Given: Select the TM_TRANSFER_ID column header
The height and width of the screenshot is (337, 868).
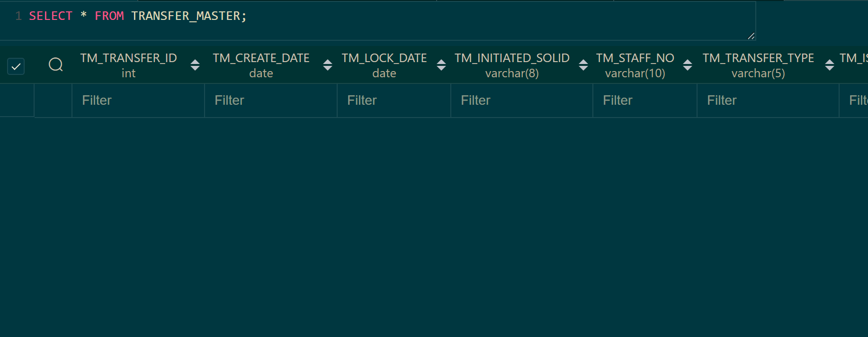Looking at the screenshot, I should pyautogui.click(x=128, y=58).
